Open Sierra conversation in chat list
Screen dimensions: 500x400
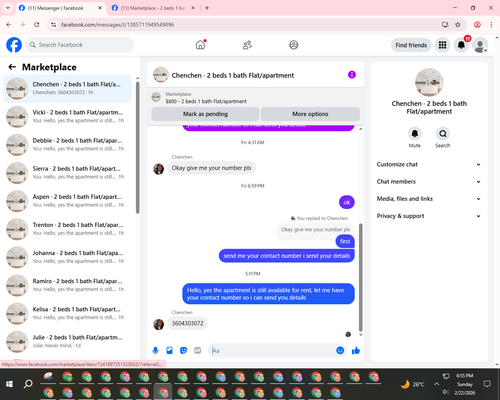tap(67, 173)
